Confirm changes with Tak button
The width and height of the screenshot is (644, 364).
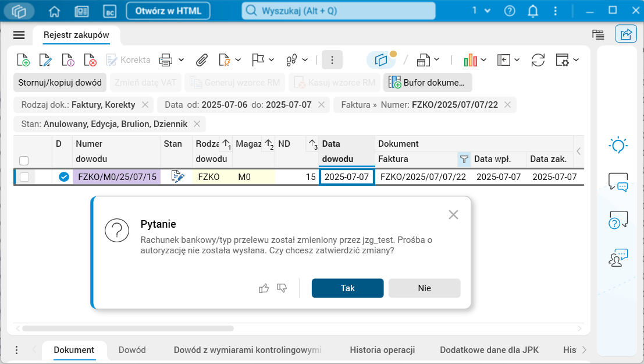[x=347, y=288]
